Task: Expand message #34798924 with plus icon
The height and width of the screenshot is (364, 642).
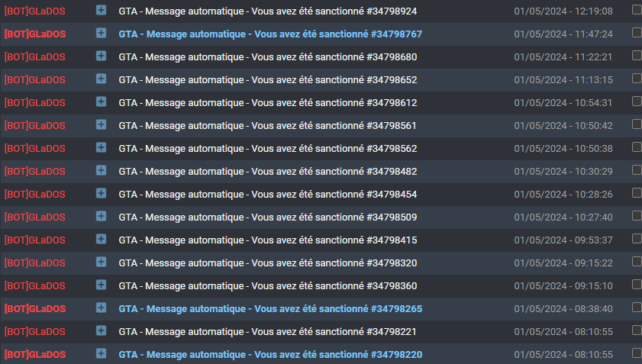Action: click(x=101, y=10)
